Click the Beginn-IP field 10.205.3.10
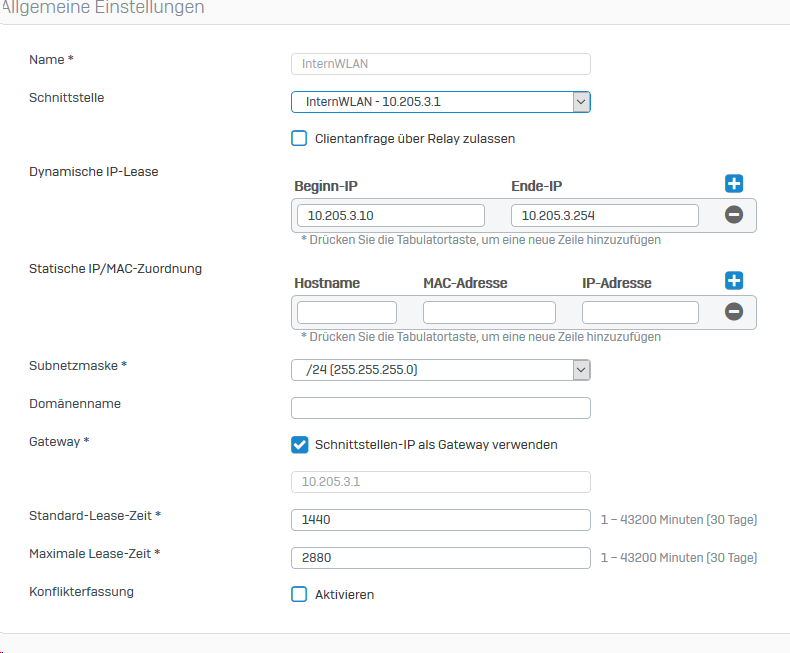 tap(390, 215)
